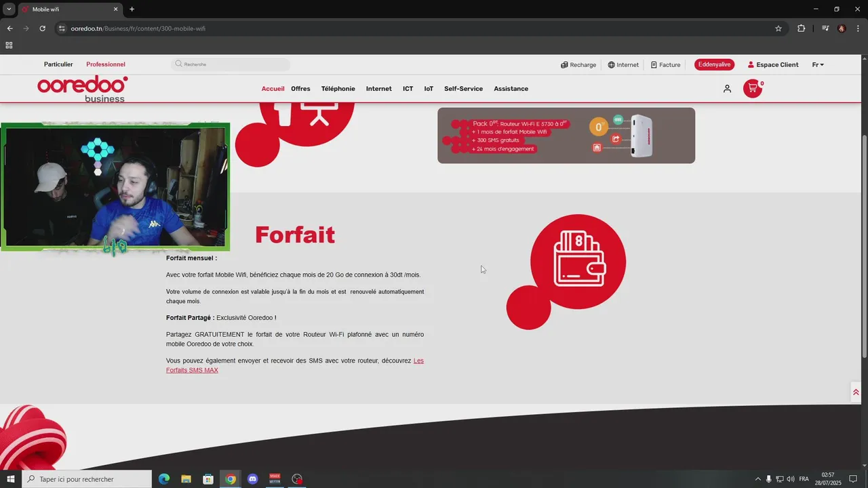Open File Explorer from taskbar
The height and width of the screenshot is (488, 868).
(x=186, y=479)
